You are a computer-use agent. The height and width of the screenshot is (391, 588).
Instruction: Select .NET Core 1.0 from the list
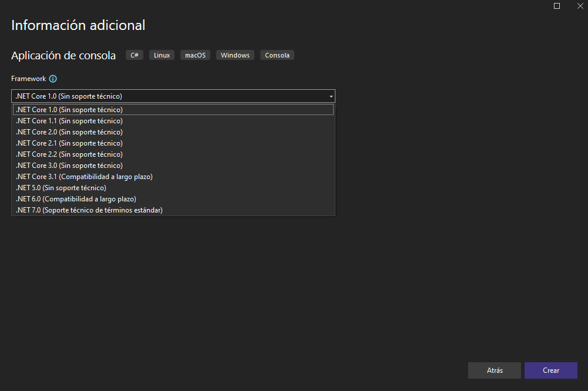pyautogui.click(x=173, y=109)
